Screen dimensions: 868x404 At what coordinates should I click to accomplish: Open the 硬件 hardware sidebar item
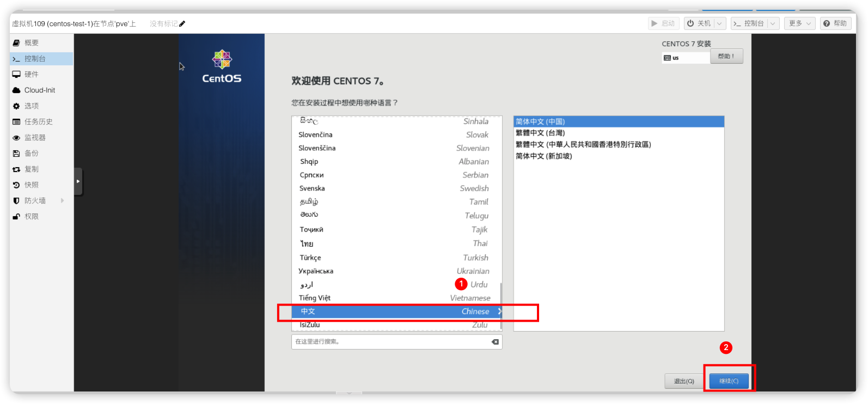(x=41, y=75)
